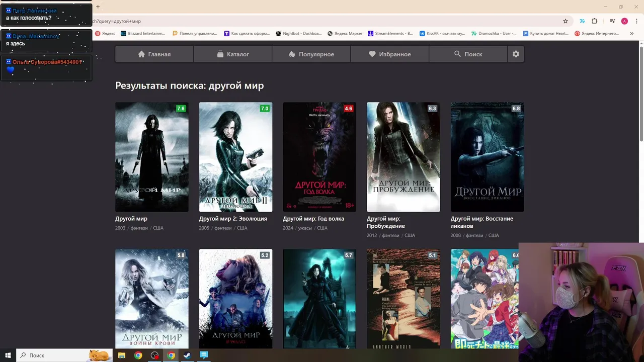
Task: Open the Популярное section
Action: point(311,54)
